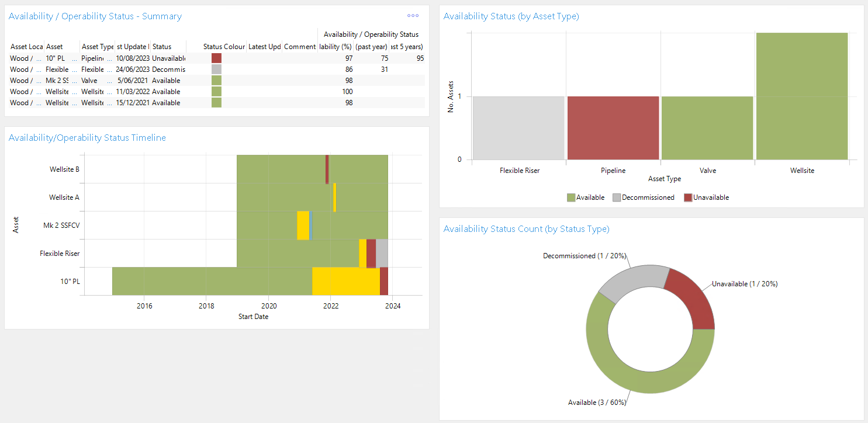The width and height of the screenshot is (868, 423).
Task: Click the Decommissioned (1 / 20%) label
Action: click(x=584, y=256)
